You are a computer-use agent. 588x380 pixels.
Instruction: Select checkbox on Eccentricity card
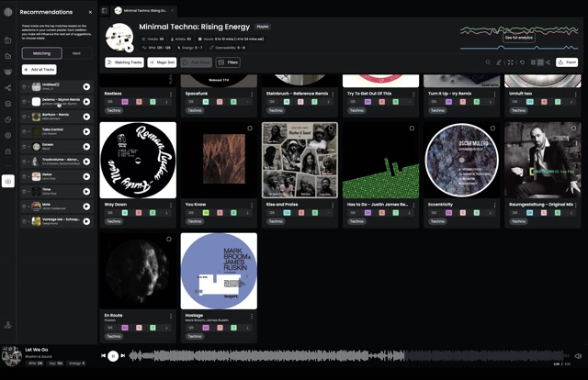pos(492,129)
